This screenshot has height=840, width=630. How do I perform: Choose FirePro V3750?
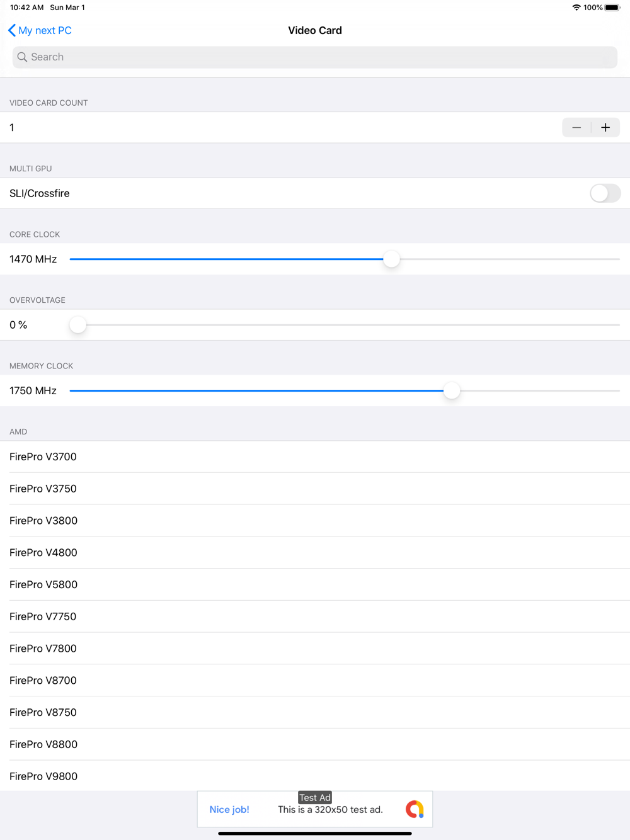(x=315, y=489)
